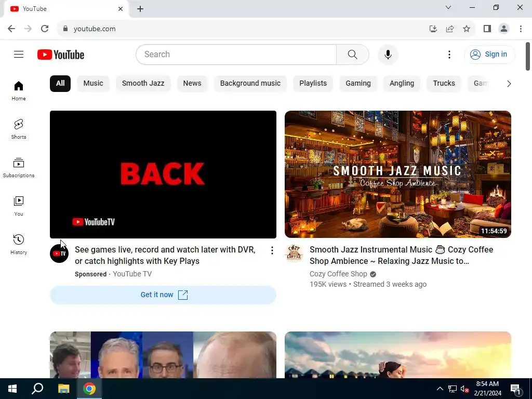The width and height of the screenshot is (532, 399).
Task: Bookmark this page with star icon
Action: (467, 29)
